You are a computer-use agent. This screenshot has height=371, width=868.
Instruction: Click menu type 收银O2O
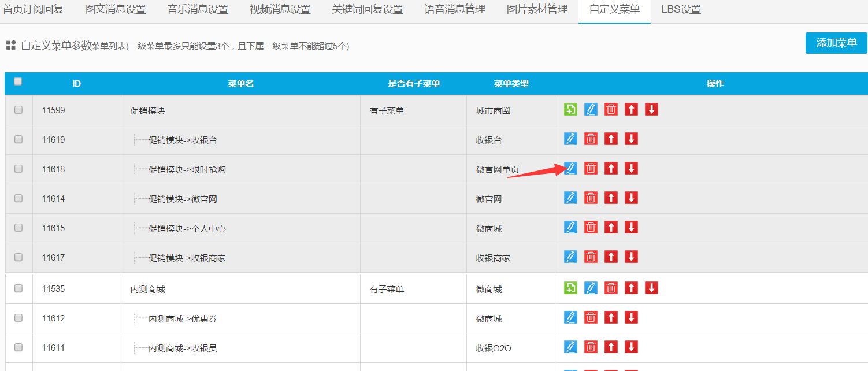494,348
